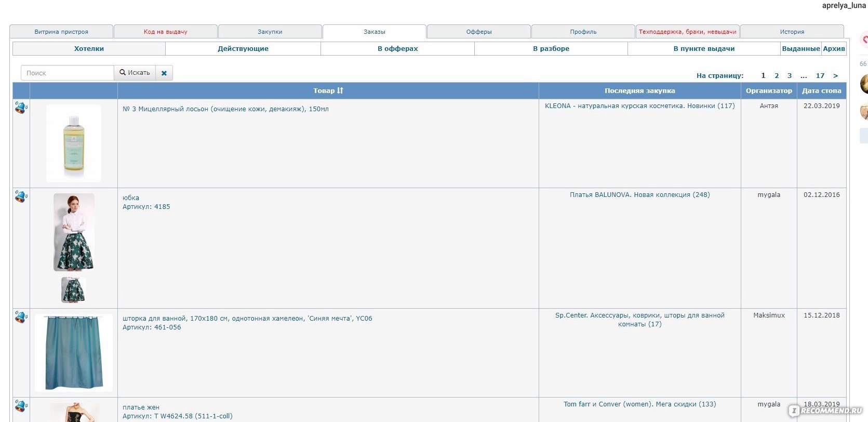Open the История tab
This screenshot has height=422, width=868.
coord(792,32)
